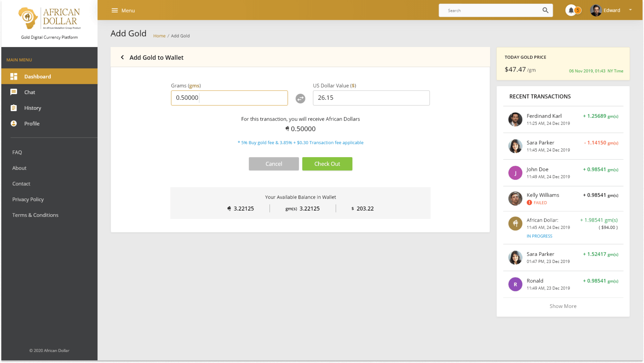Expand transactions with Show More

tap(563, 306)
